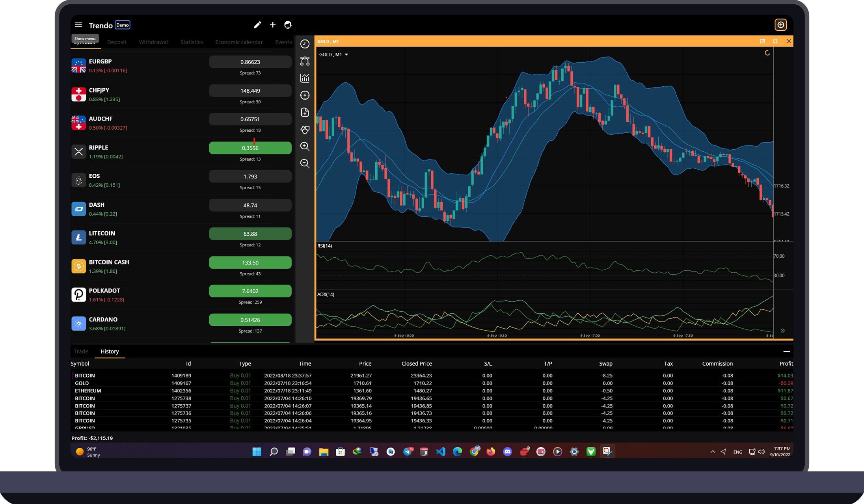Click the ADX(14) indicator label

tap(326, 294)
